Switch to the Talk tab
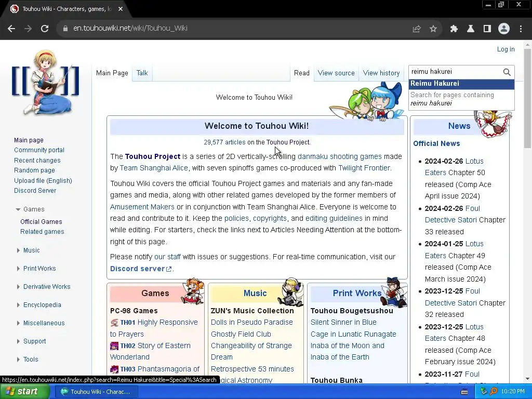Screen dimensions: 532x399 coord(142,73)
